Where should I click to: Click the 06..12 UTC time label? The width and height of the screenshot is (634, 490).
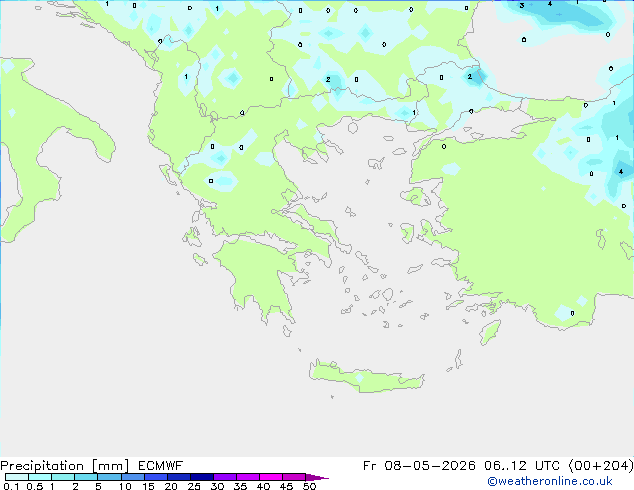tap(522, 466)
